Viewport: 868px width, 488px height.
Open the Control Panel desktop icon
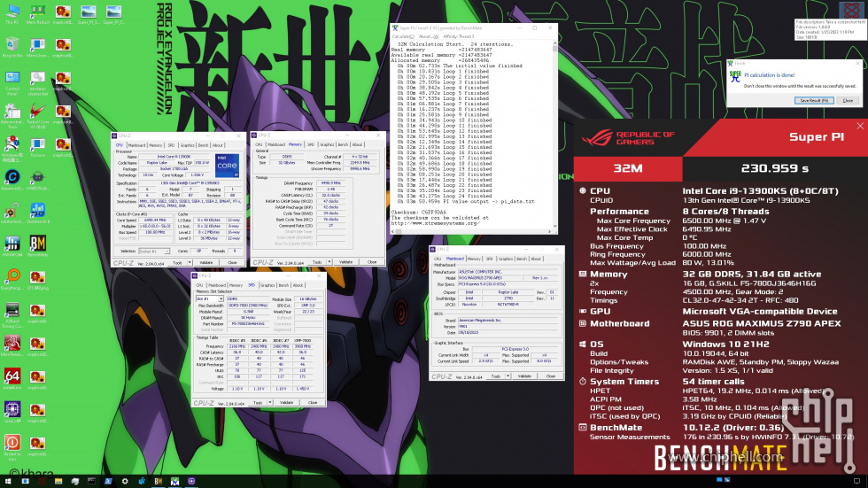point(12,82)
